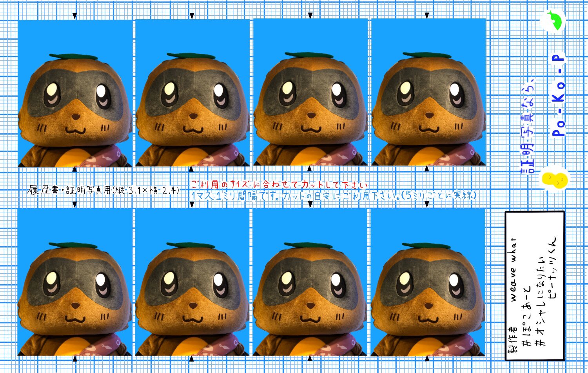Image resolution: width=588 pixels, height=373 pixels.
Task: Click the green pea logo icon
Action: 553,20
